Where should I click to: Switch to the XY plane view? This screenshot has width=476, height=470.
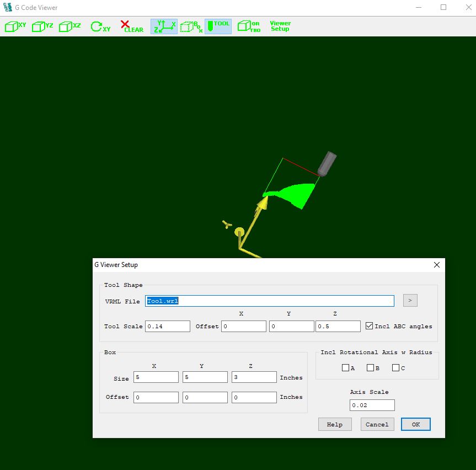[15, 26]
